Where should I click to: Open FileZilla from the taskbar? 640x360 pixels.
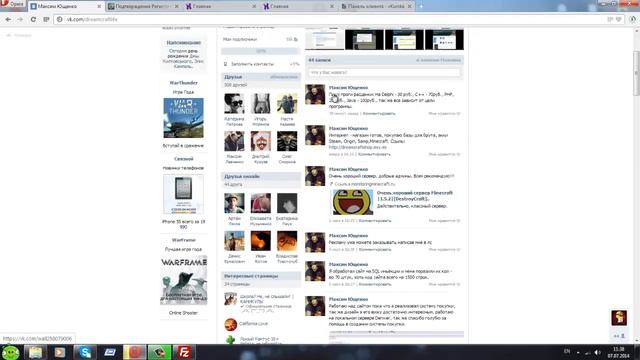[184, 352]
